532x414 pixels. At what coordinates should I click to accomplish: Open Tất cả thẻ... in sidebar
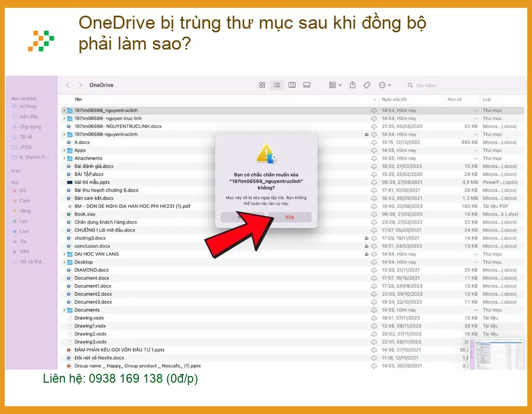click(29, 262)
